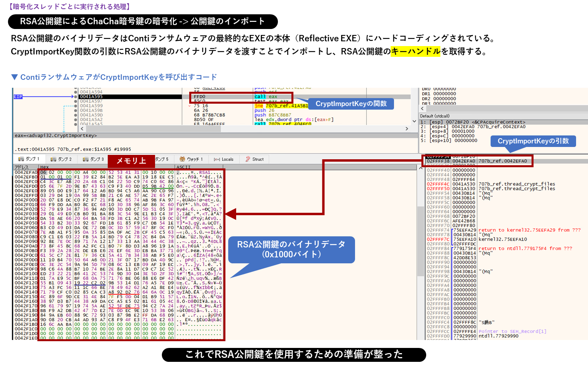Toggle the breakpoint dot at address 0041A59D
This screenshot has height=367, width=588.
tap(76, 115)
